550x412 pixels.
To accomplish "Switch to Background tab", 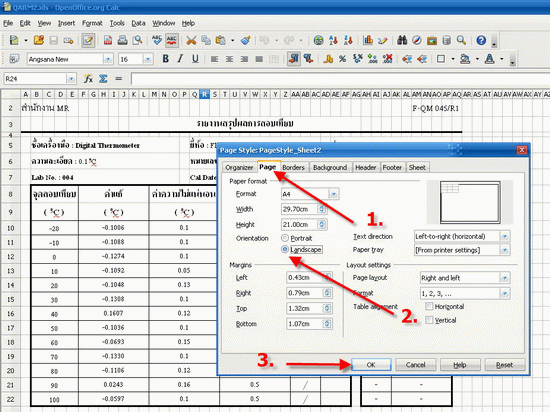I will point(330,168).
